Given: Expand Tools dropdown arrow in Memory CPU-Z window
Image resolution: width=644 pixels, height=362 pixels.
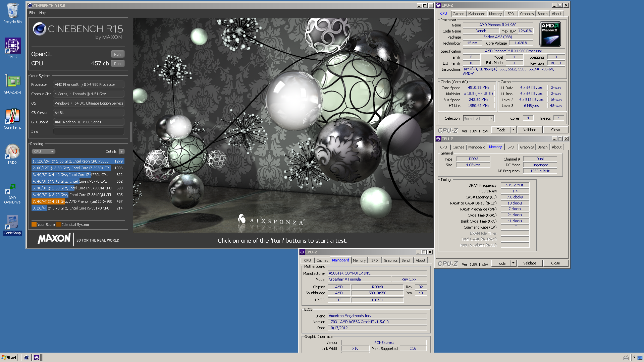Looking at the screenshot, I should click(513, 263).
